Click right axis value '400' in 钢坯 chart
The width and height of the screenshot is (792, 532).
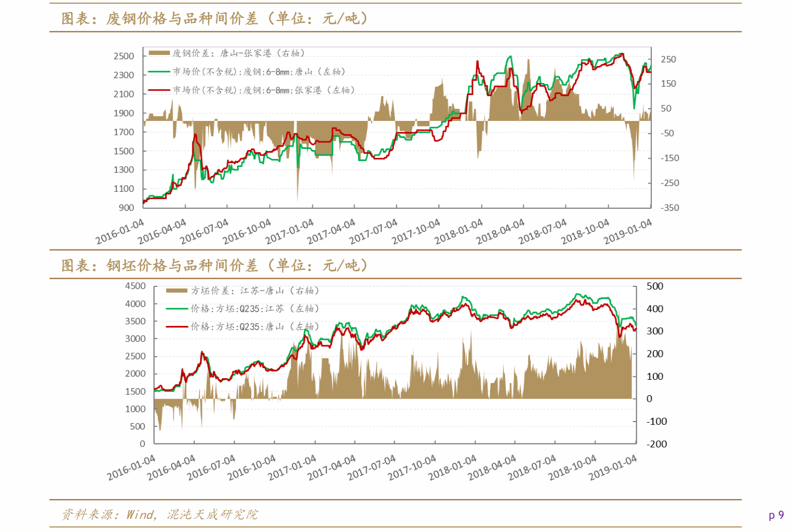pyautogui.click(x=655, y=309)
